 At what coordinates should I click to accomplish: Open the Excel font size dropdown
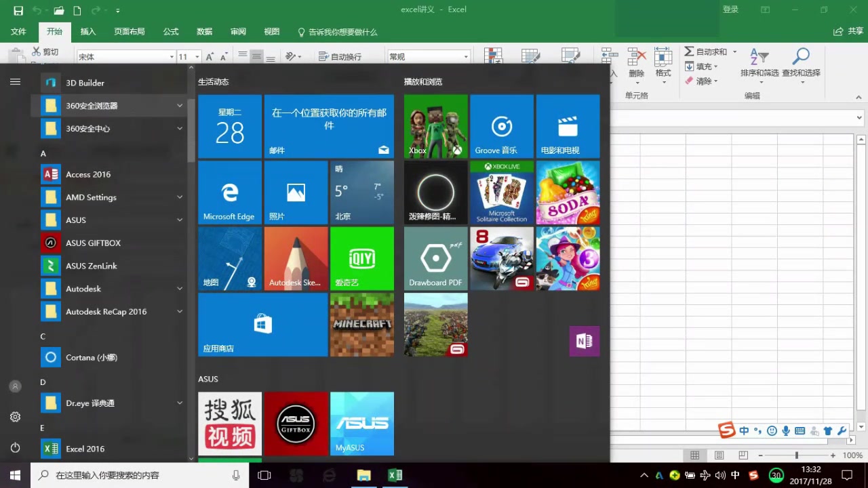[197, 57]
